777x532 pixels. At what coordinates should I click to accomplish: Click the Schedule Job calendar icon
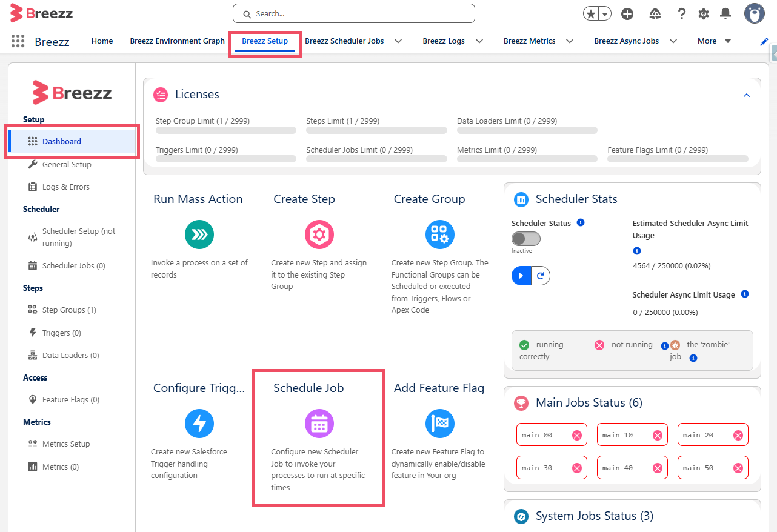[x=319, y=424]
